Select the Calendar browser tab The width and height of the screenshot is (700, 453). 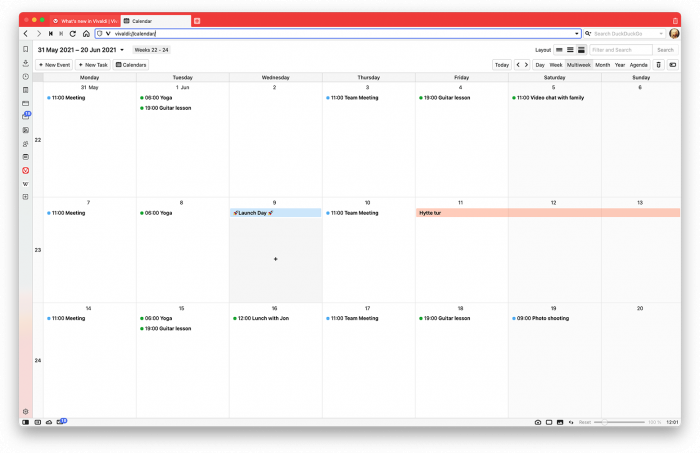point(156,21)
